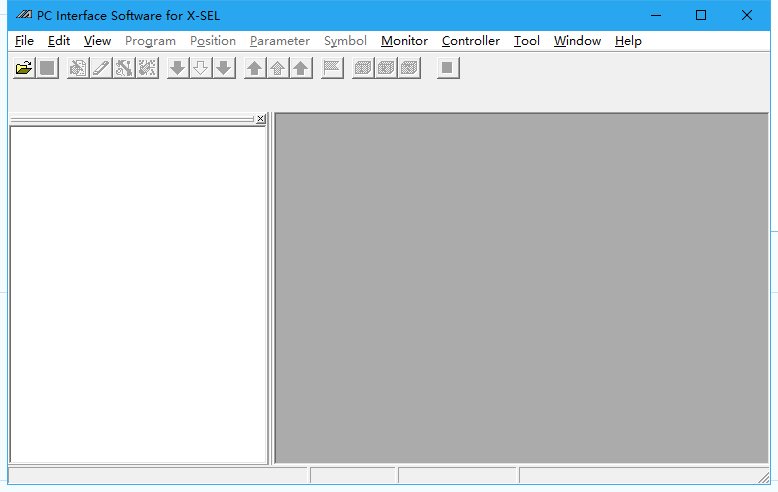This screenshot has width=778, height=492.
Task: Click the flag icon in toolbar
Action: [332, 68]
